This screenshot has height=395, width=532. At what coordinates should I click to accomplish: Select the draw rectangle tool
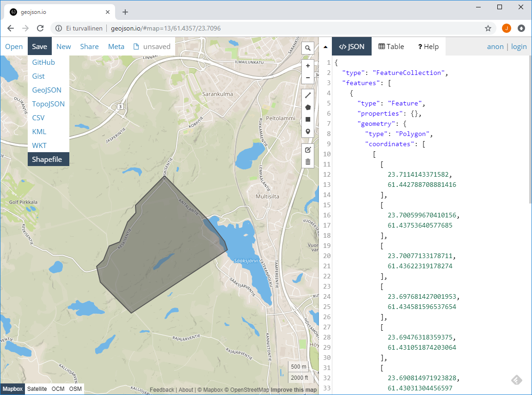(308, 119)
